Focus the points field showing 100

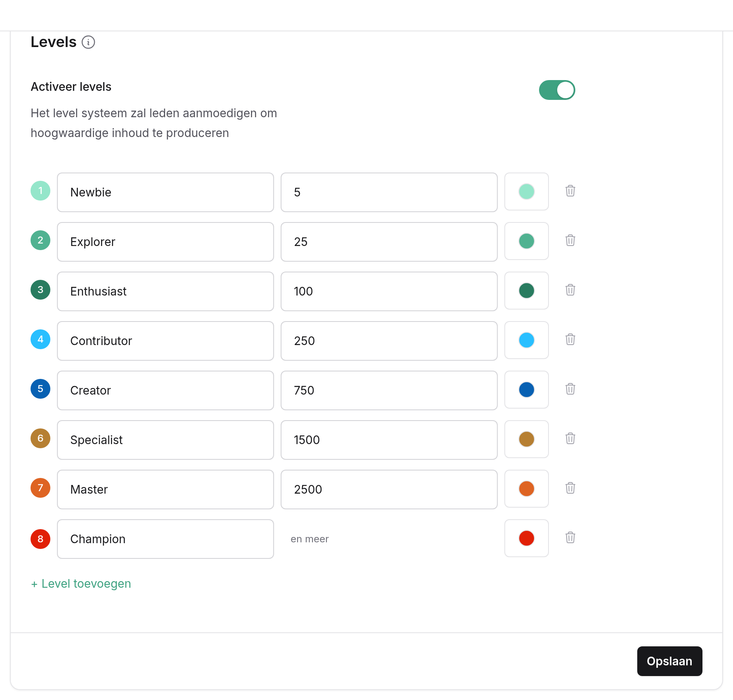coord(389,291)
